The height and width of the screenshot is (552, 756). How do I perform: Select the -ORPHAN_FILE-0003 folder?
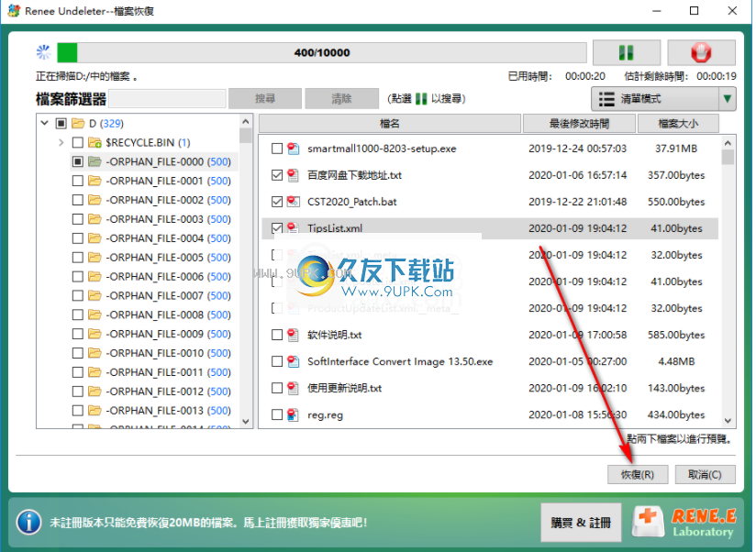pos(168,219)
